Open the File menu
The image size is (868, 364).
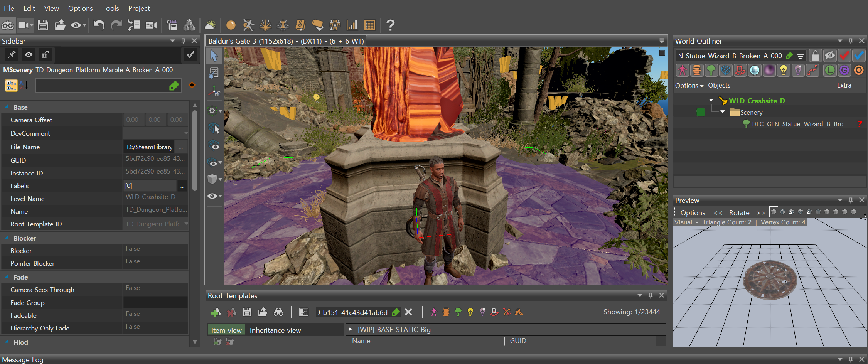pyautogui.click(x=9, y=8)
